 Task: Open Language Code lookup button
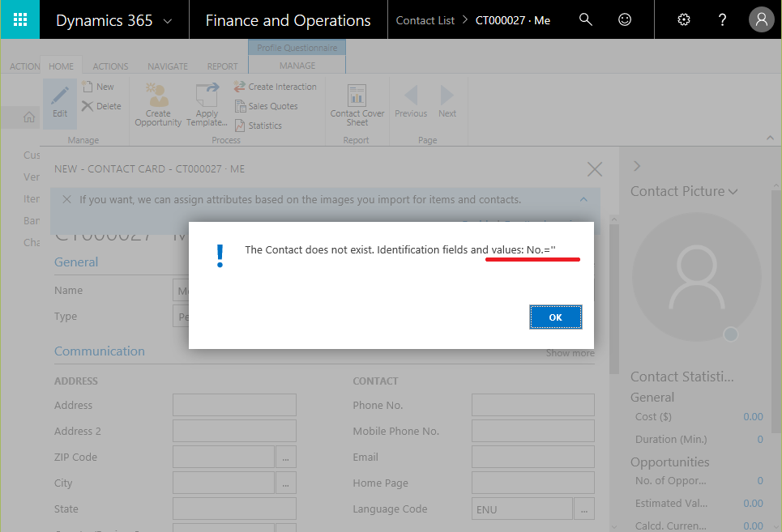[584, 509]
